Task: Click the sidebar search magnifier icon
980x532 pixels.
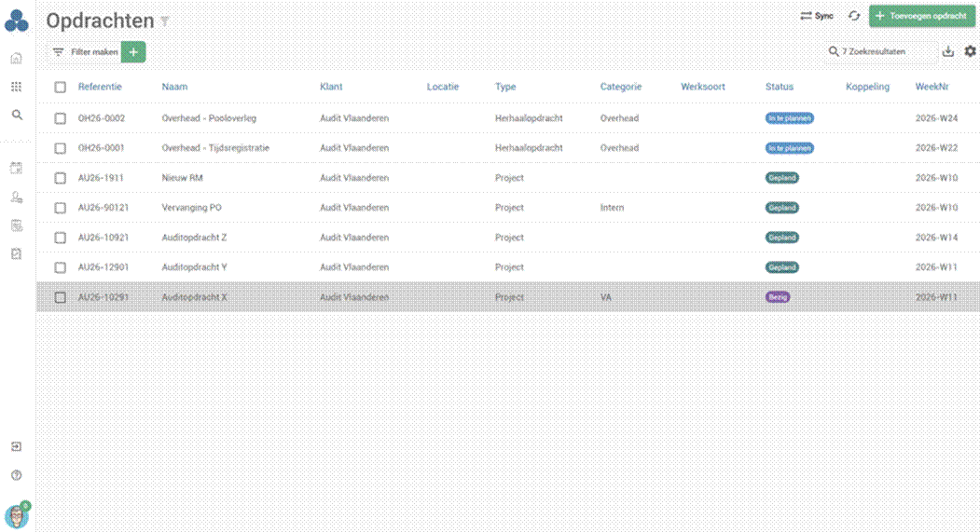Action: point(17,115)
